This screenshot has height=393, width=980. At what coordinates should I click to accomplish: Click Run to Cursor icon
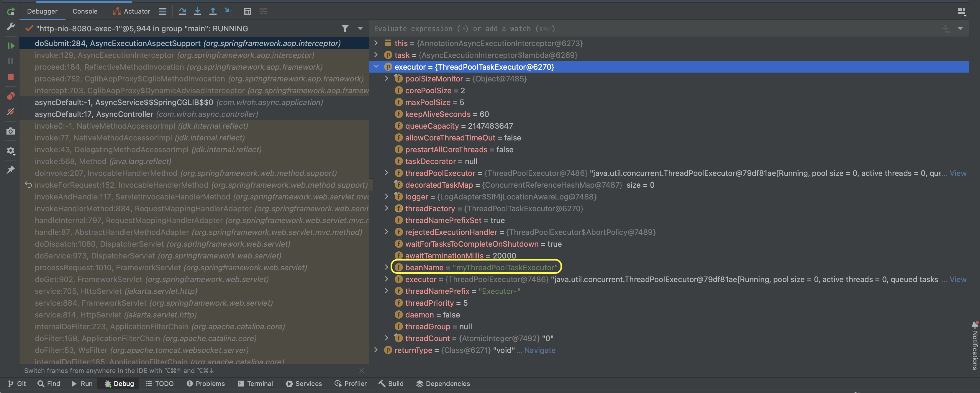coord(228,12)
